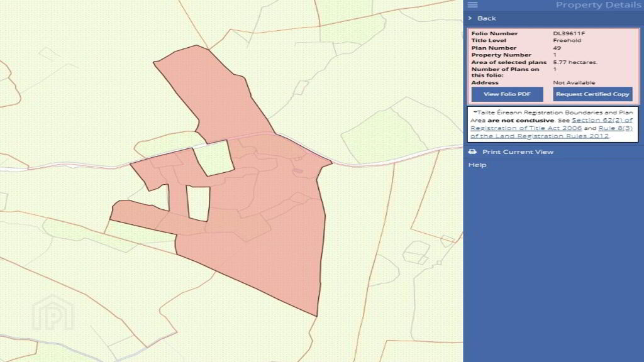Screen dimensions: 644x362
Task: Click the house watermark logo on map
Action: pos(53,313)
